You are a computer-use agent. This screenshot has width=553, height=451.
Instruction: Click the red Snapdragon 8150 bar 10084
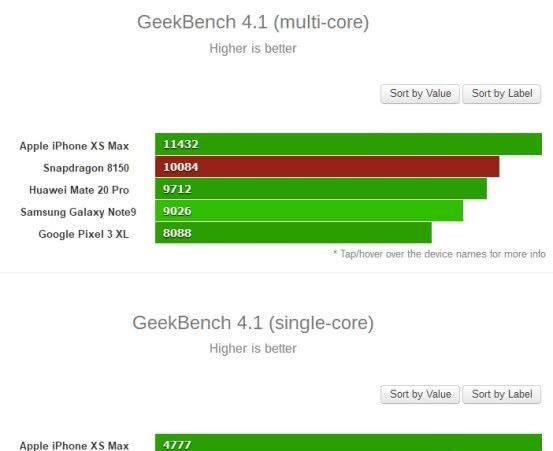click(327, 167)
